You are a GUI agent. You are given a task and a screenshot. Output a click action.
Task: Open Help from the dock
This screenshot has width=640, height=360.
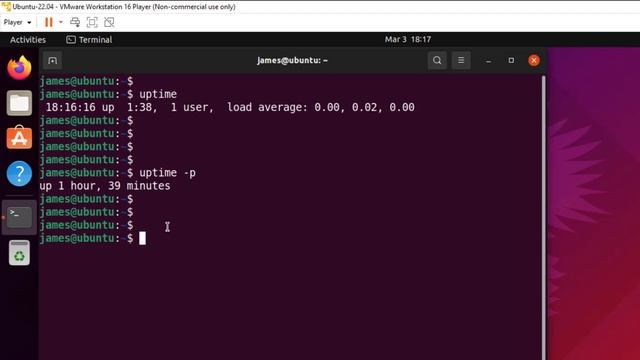pyautogui.click(x=19, y=173)
